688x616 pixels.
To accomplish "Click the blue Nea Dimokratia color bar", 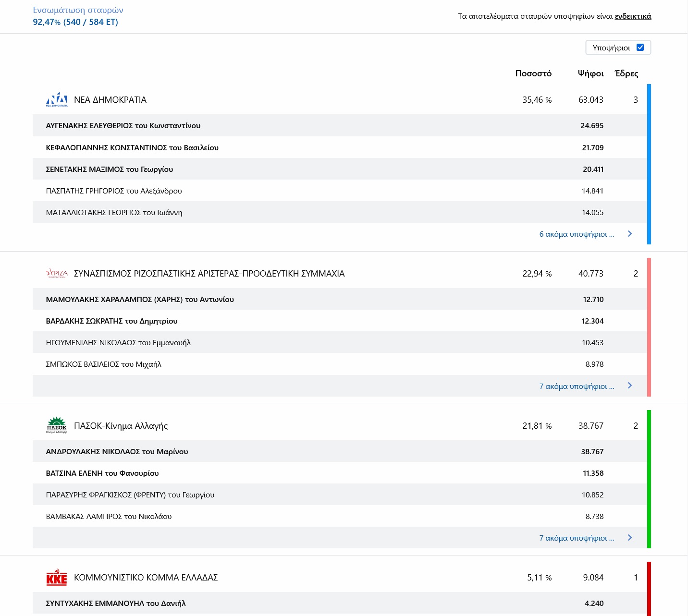I will click(649, 164).
